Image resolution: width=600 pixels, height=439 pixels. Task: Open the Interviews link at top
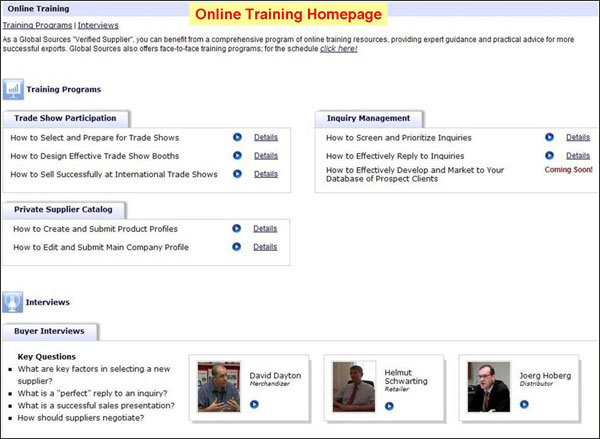[98, 24]
